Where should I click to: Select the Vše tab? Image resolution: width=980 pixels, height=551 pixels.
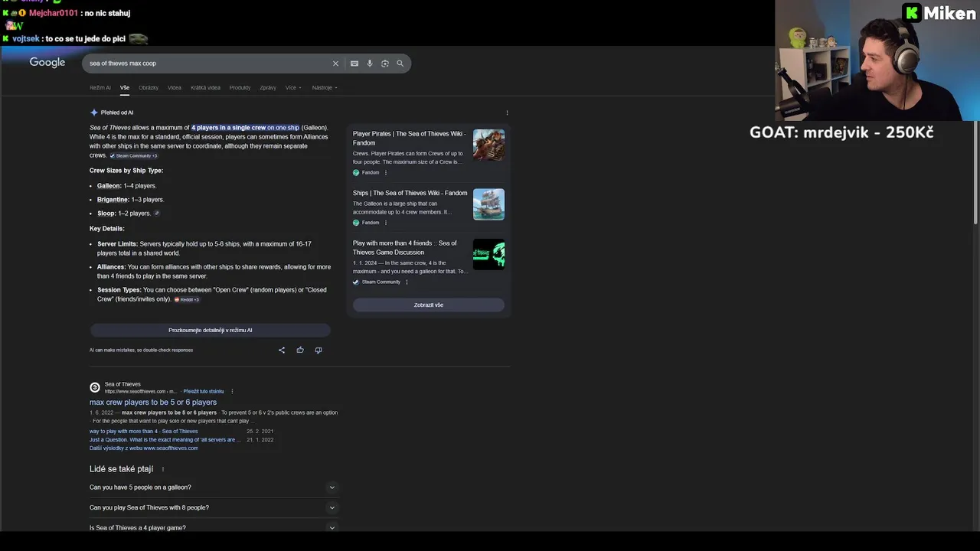pyautogui.click(x=125, y=88)
